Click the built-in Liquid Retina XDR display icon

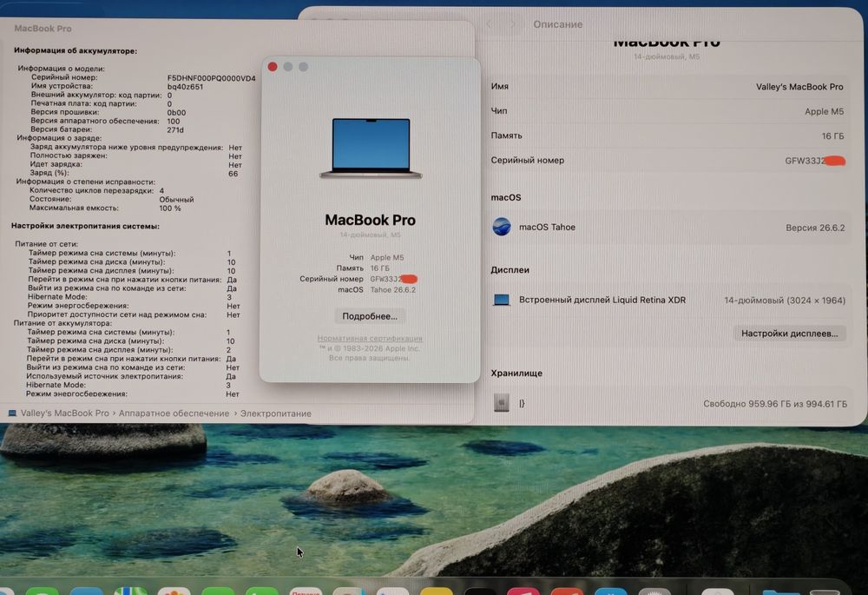502,300
